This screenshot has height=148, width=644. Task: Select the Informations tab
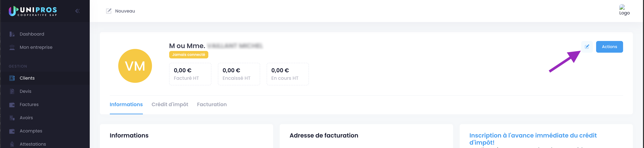click(x=126, y=105)
